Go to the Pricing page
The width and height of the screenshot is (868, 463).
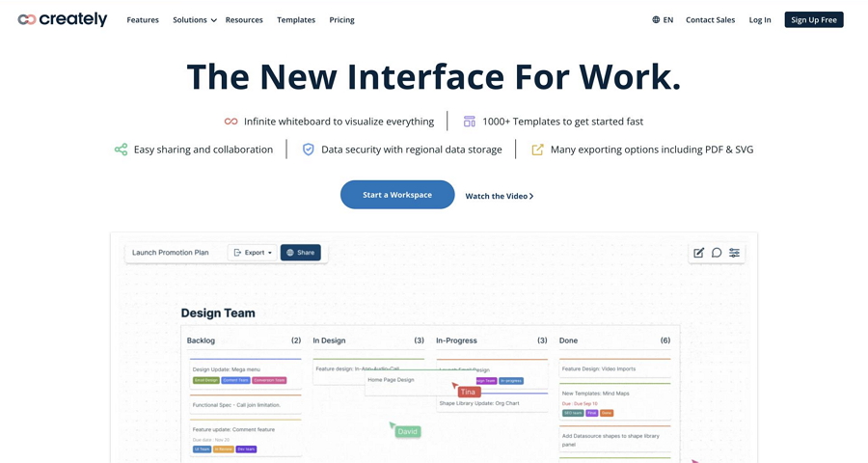pos(341,19)
